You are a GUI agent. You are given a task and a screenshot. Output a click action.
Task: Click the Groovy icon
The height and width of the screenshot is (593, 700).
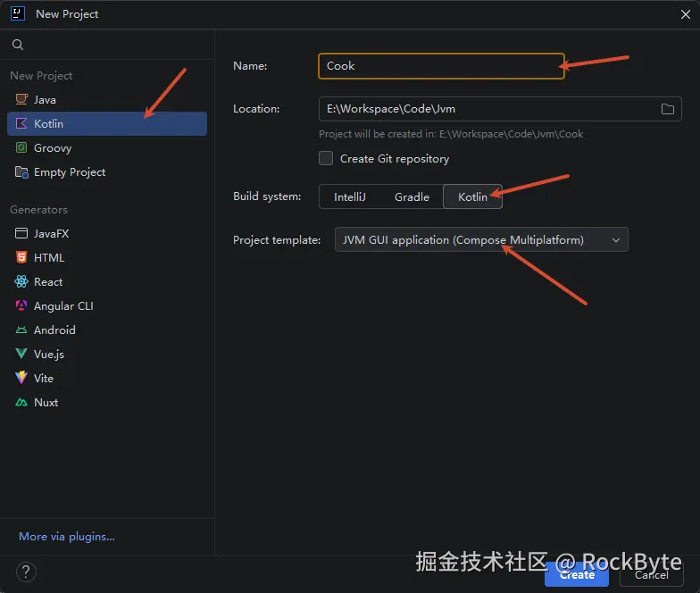(x=21, y=147)
